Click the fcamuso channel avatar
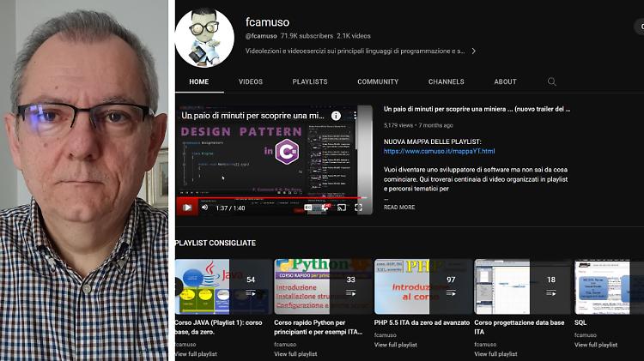The height and width of the screenshot is (361, 644). click(x=204, y=37)
